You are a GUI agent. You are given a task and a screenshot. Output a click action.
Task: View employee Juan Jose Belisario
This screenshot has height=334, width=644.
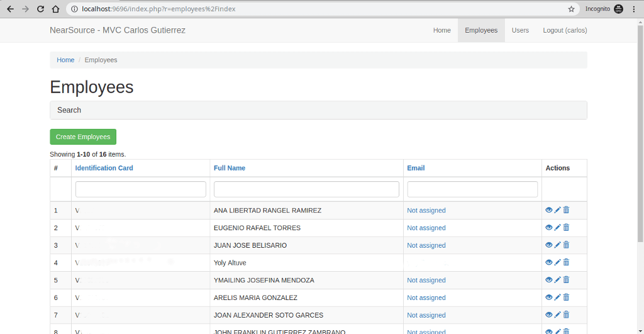click(548, 245)
